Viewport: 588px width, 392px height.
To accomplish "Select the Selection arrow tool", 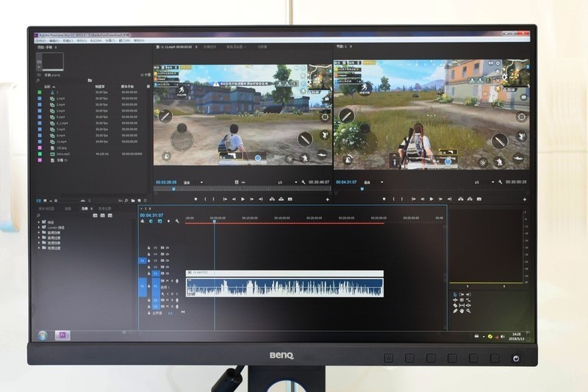I will pyautogui.click(x=455, y=294).
